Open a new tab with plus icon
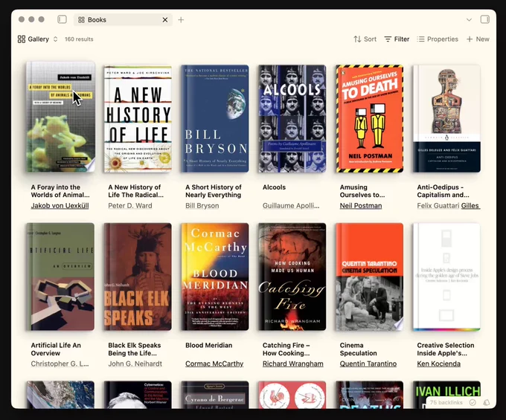506x420 pixels. point(181,20)
